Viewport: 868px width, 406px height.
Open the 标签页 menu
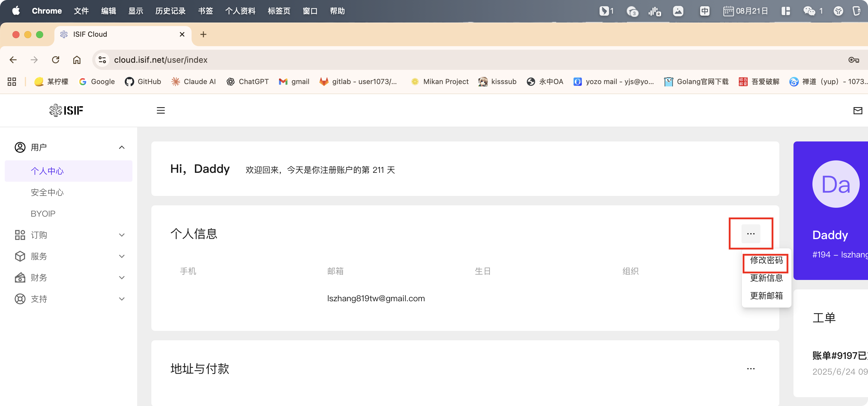point(279,11)
